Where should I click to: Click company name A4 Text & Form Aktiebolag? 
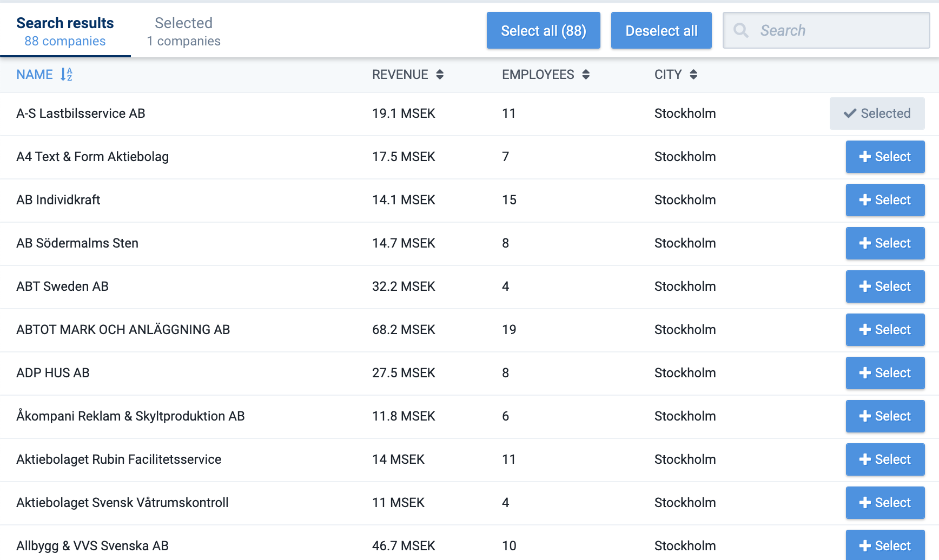[92, 157]
